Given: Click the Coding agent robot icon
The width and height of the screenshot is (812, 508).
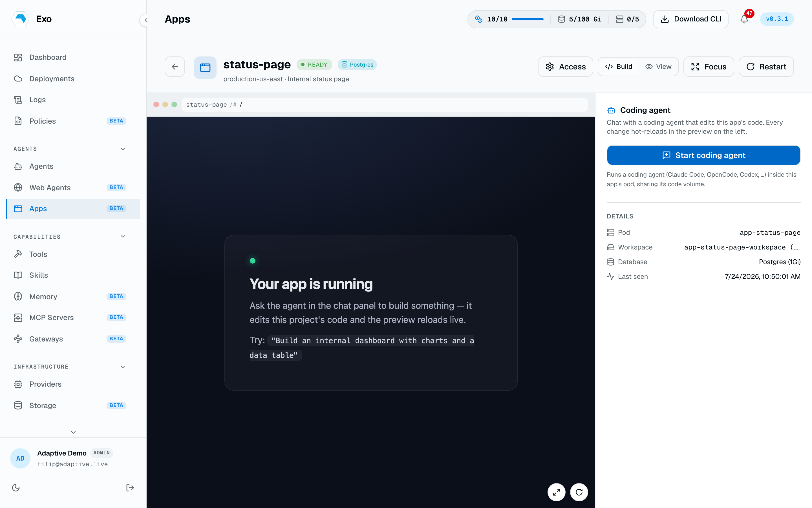Looking at the screenshot, I should point(611,110).
